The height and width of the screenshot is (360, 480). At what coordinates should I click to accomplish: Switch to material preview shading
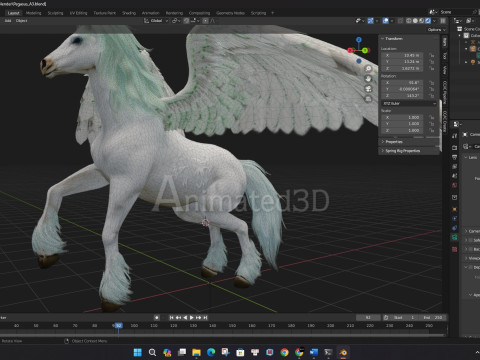tap(422, 21)
